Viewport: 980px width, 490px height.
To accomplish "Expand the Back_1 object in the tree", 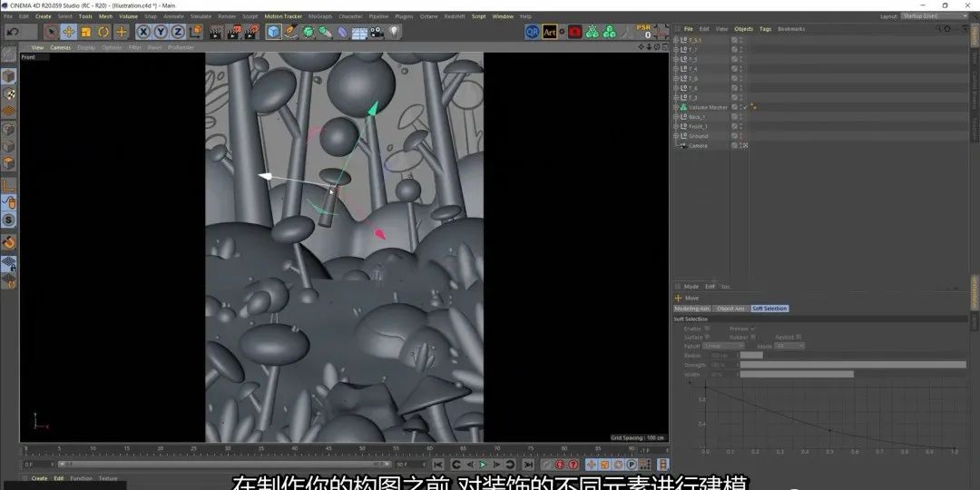I will pyautogui.click(x=676, y=117).
